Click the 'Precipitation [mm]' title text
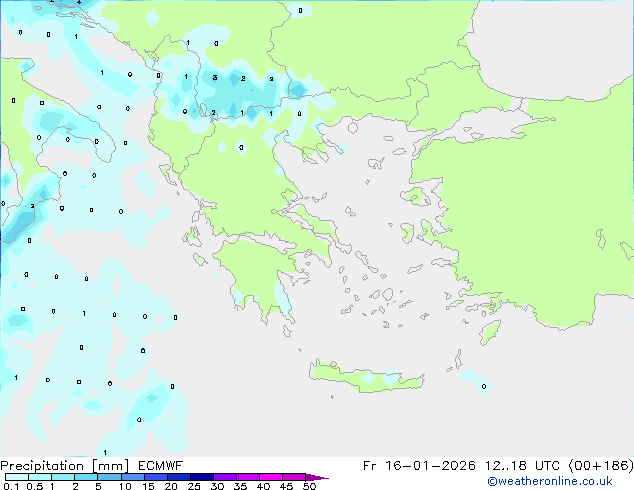Screen dimensions: 634x490 click(65, 466)
